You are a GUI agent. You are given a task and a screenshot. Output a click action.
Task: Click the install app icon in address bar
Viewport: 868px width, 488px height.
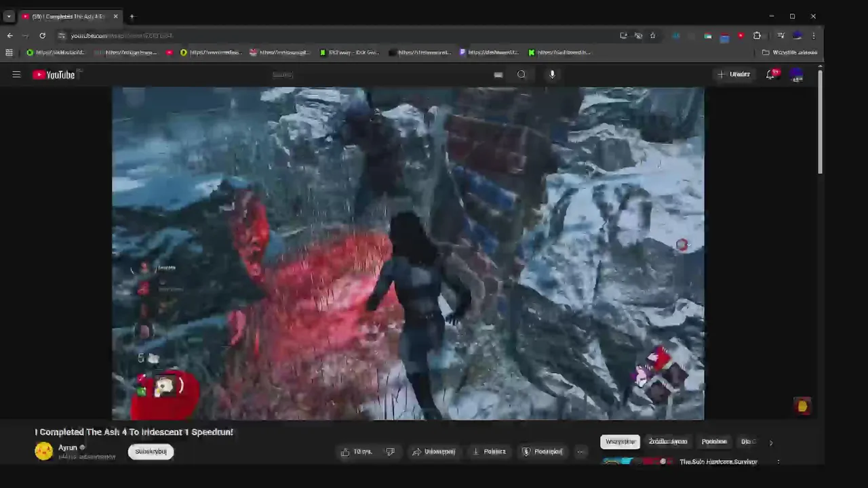point(623,35)
